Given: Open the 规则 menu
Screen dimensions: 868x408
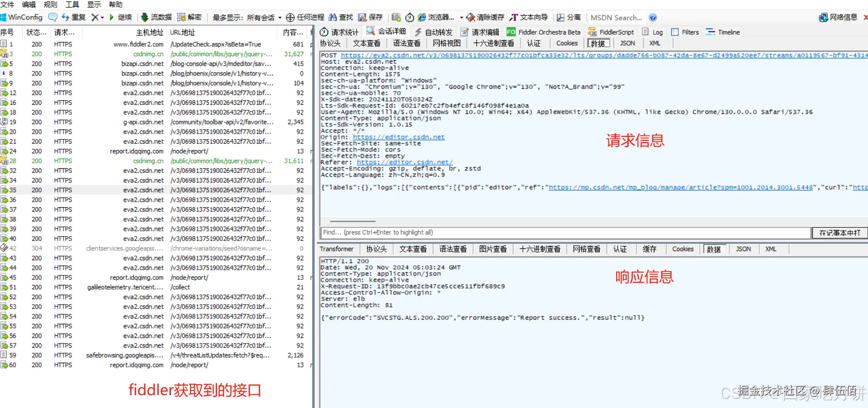Looking at the screenshot, I should 50,5.
